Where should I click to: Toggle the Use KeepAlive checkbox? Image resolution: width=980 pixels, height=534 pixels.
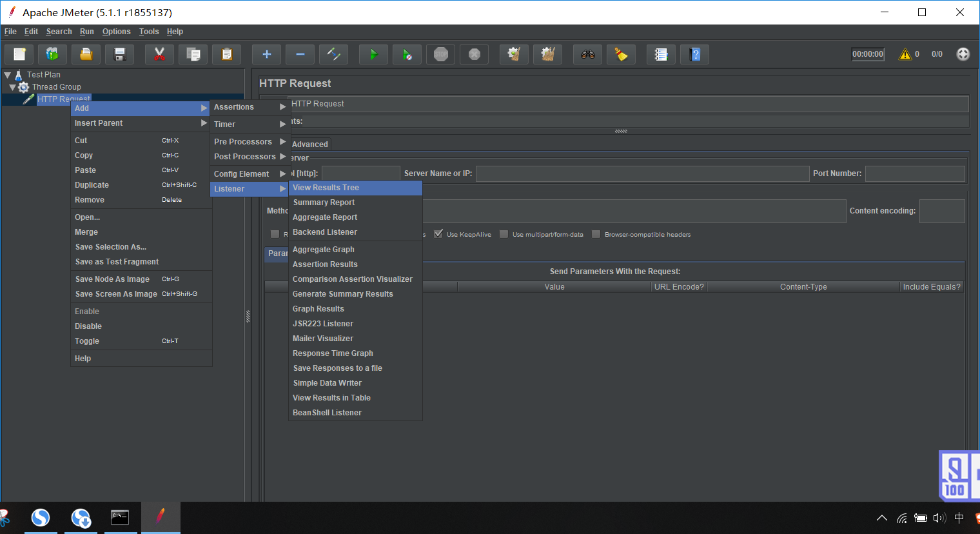point(438,234)
